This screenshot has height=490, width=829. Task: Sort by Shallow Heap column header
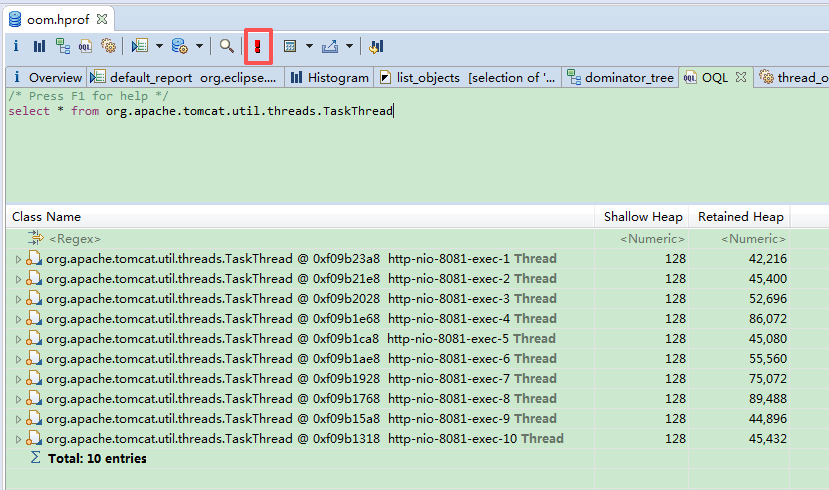coord(642,217)
